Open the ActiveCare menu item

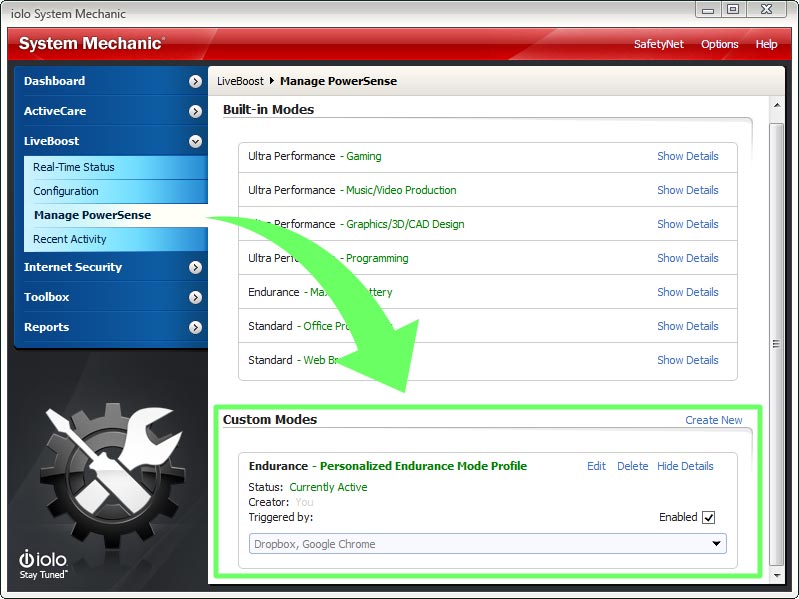pyautogui.click(x=55, y=111)
